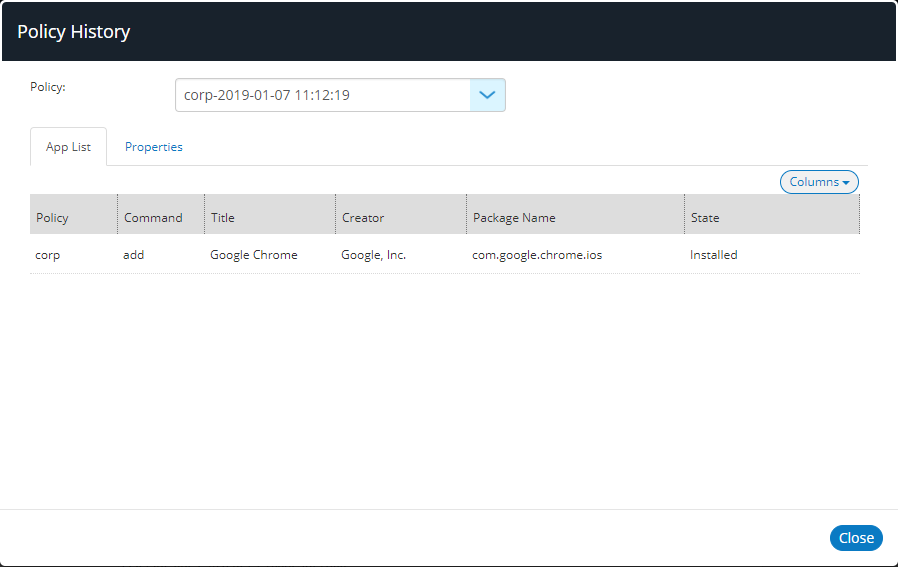898x567 pixels.
Task: Click the small caret on Columns button
Action: coord(846,183)
